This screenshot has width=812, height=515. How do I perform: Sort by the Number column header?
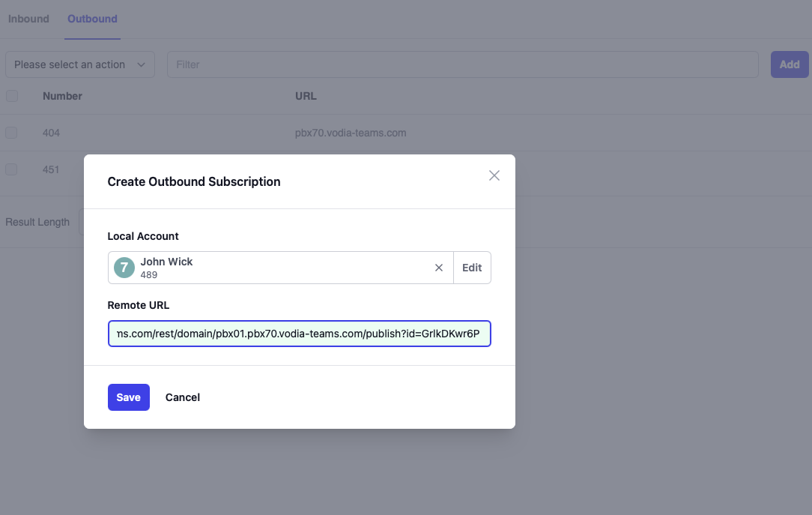(62, 96)
